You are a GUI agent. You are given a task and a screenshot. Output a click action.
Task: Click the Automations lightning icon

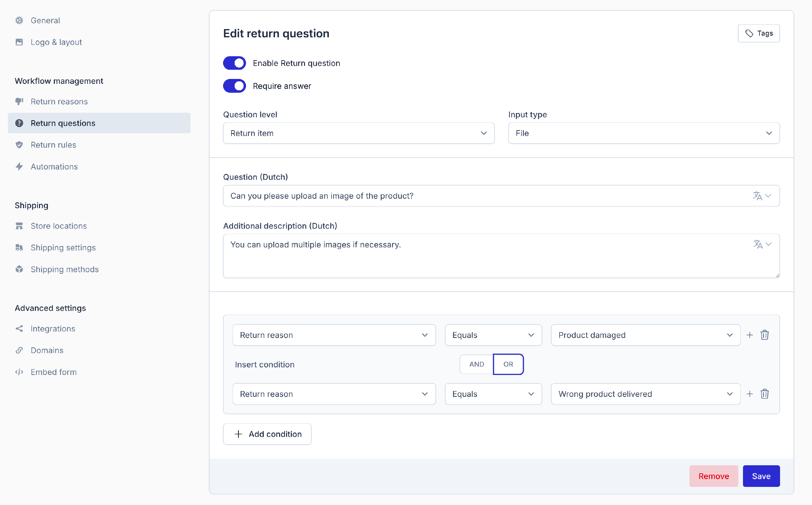pos(19,166)
